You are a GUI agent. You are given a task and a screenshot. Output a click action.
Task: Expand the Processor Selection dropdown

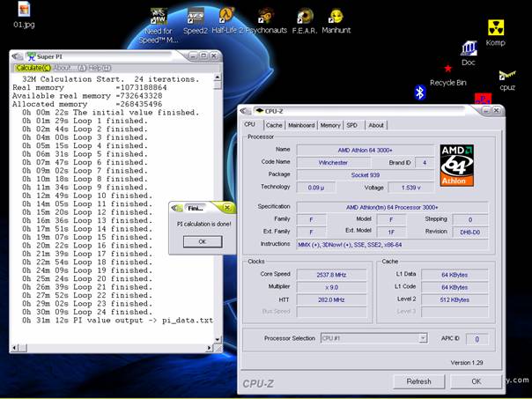(423, 338)
